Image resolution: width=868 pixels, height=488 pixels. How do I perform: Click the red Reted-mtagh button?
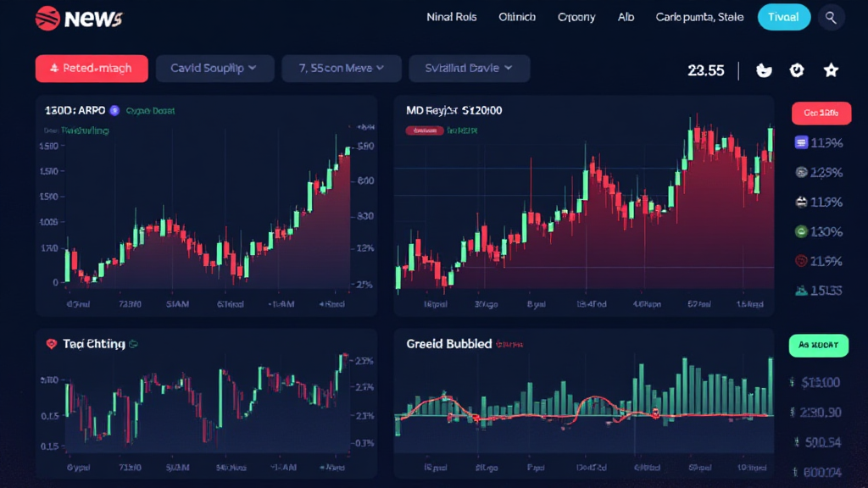92,68
